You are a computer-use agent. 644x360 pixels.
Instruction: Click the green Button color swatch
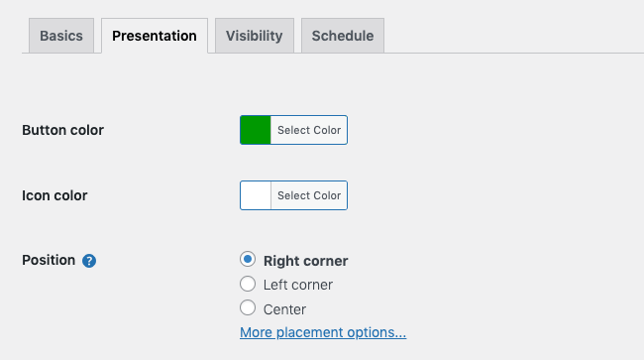256,130
